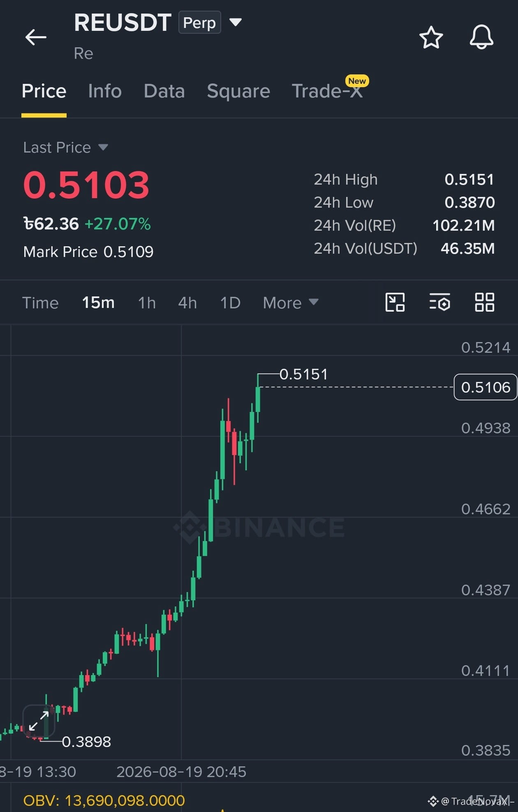
Task: Open the Square tab
Action: tap(238, 91)
